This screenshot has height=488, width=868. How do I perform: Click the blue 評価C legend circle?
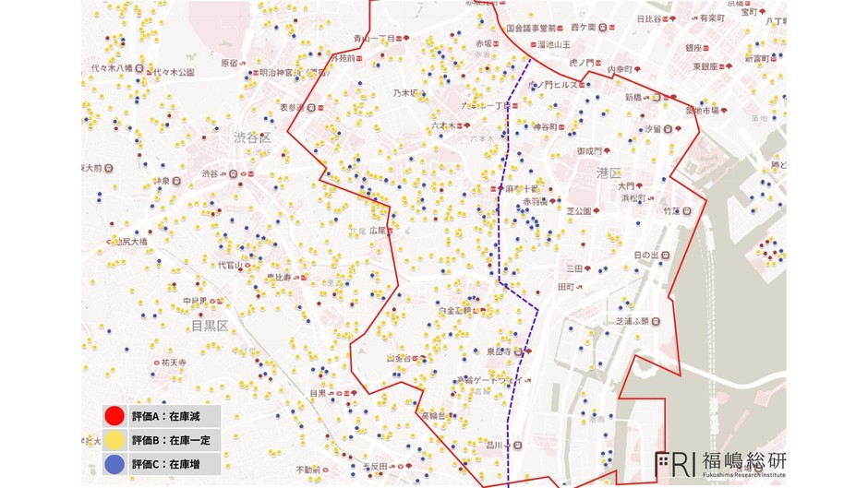(115, 464)
